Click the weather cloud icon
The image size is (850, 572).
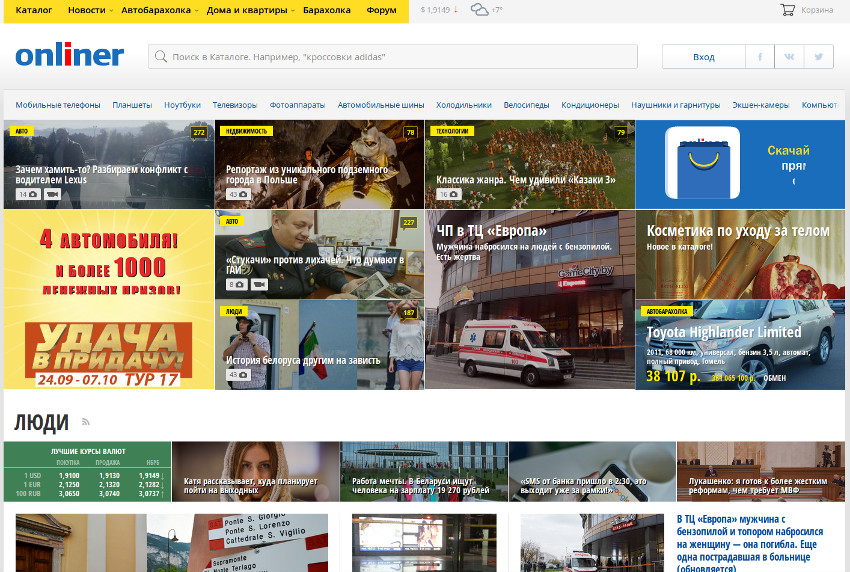pyautogui.click(x=480, y=10)
